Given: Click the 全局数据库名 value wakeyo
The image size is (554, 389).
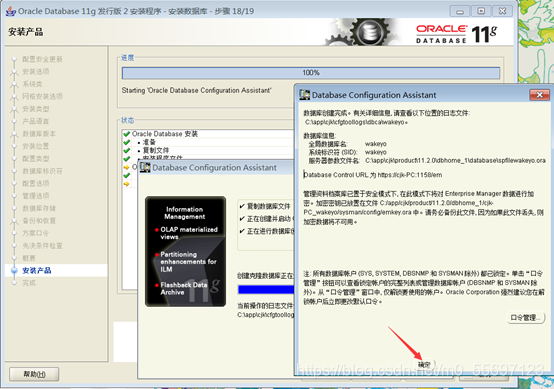Looking at the screenshot, I should tap(376, 144).
